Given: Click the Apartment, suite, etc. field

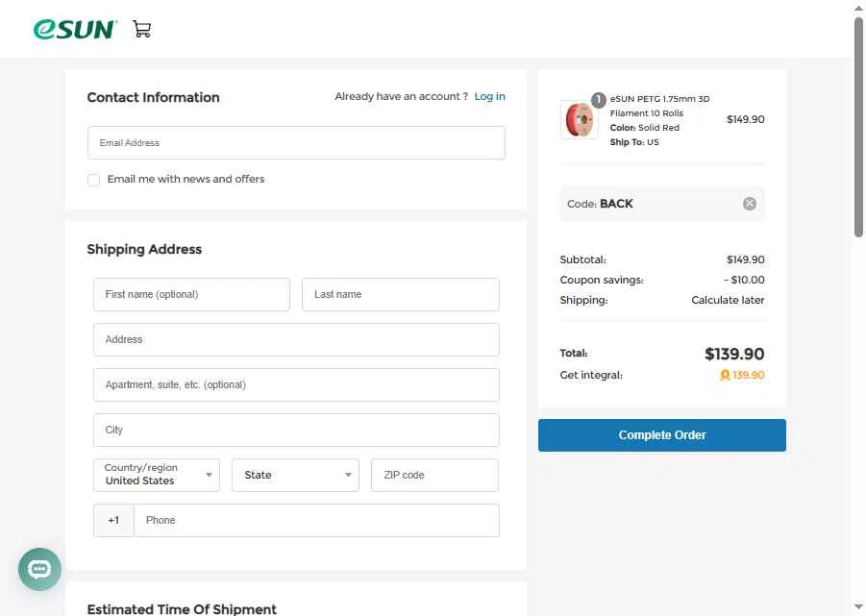Looking at the screenshot, I should click(x=296, y=384).
